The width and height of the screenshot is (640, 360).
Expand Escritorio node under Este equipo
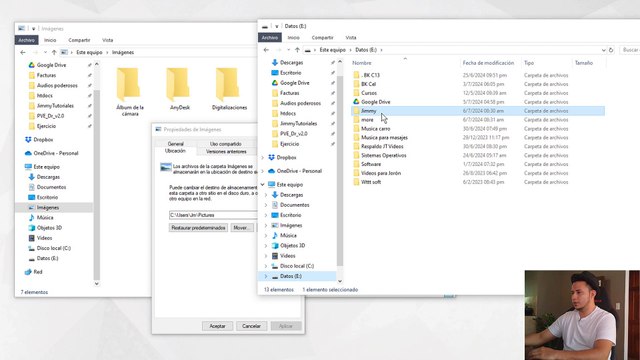tap(266, 215)
